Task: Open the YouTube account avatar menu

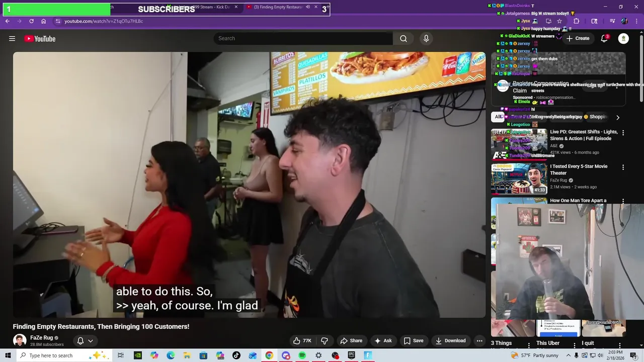Action: (x=623, y=39)
